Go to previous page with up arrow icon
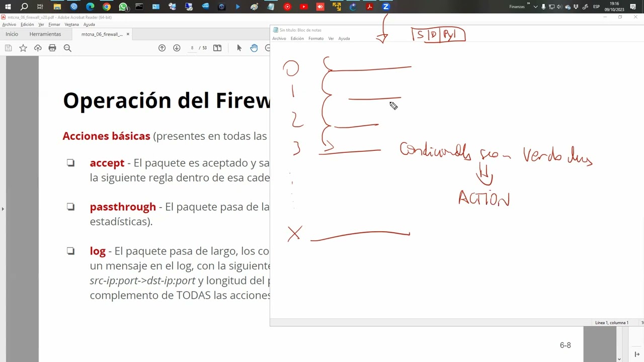The image size is (644, 362). pos(162,48)
